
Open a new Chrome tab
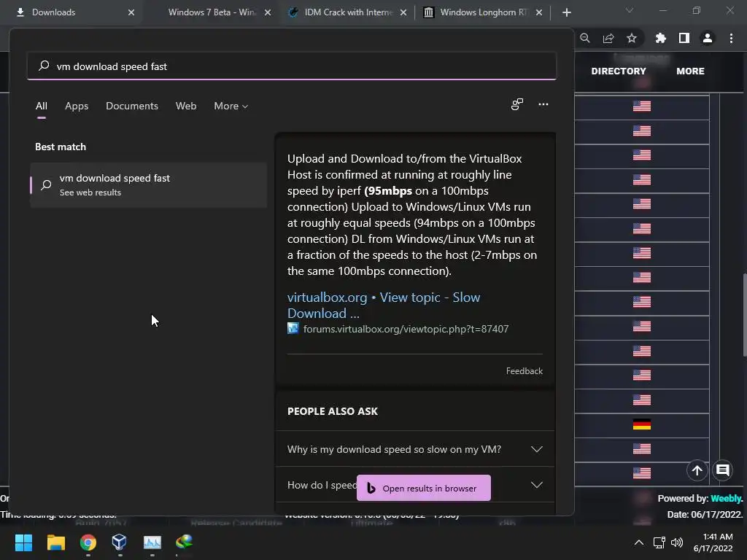(566, 12)
